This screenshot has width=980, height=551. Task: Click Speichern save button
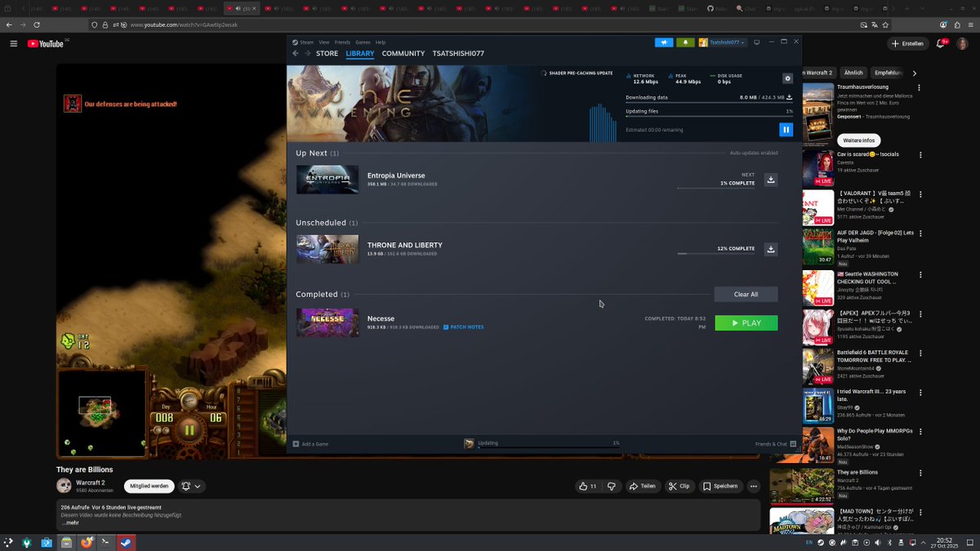pos(720,486)
